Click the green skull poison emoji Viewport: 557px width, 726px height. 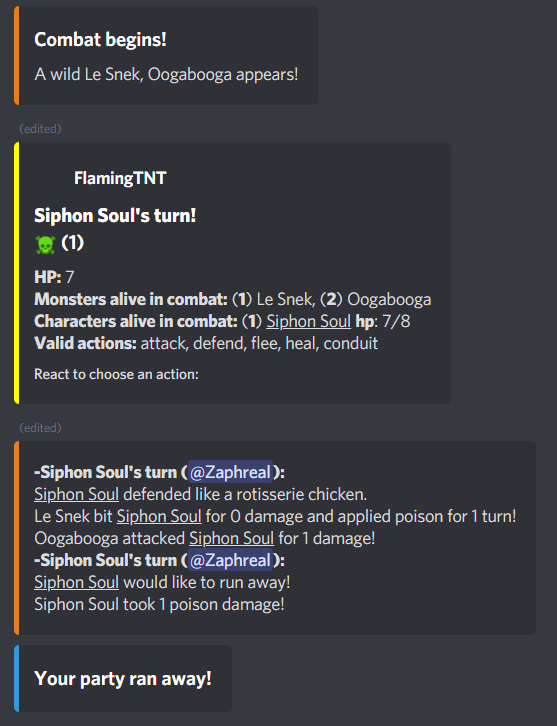(45, 244)
